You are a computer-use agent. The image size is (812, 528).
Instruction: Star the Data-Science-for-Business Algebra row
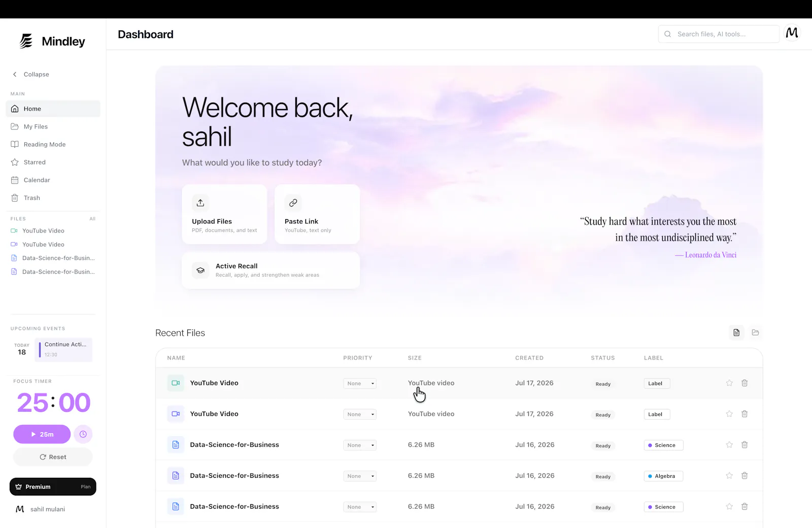(729, 476)
